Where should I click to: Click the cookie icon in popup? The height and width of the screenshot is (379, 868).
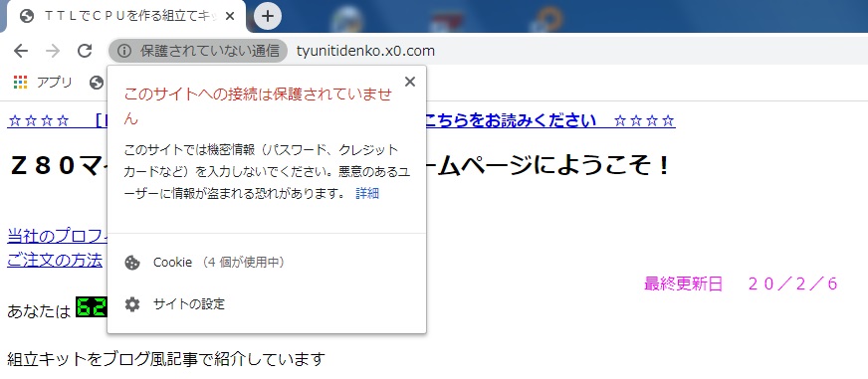[132, 263]
